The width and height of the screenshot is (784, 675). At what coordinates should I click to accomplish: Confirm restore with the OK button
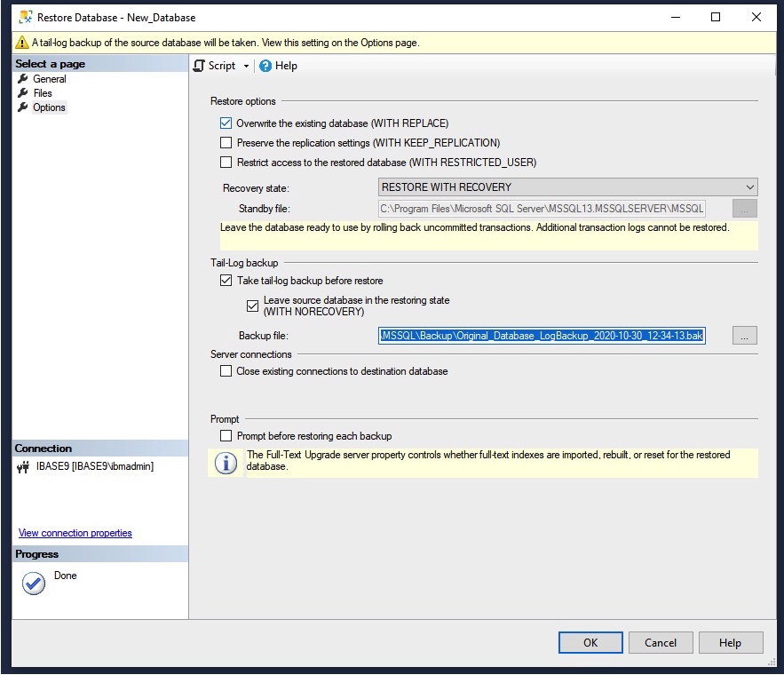[590, 642]
